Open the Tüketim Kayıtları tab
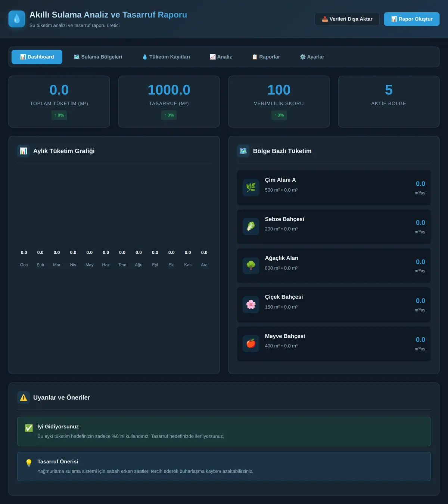The width and height of the screenshot is (448, 504). tap(166, 57)
